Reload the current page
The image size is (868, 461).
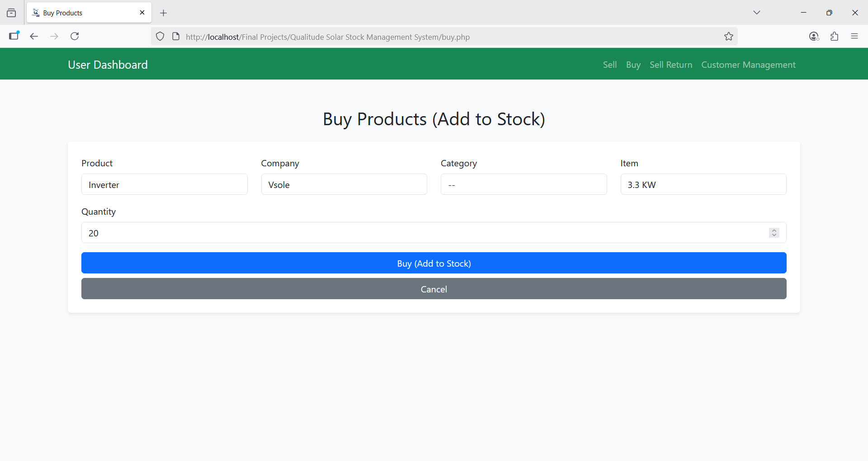(75, 36)
